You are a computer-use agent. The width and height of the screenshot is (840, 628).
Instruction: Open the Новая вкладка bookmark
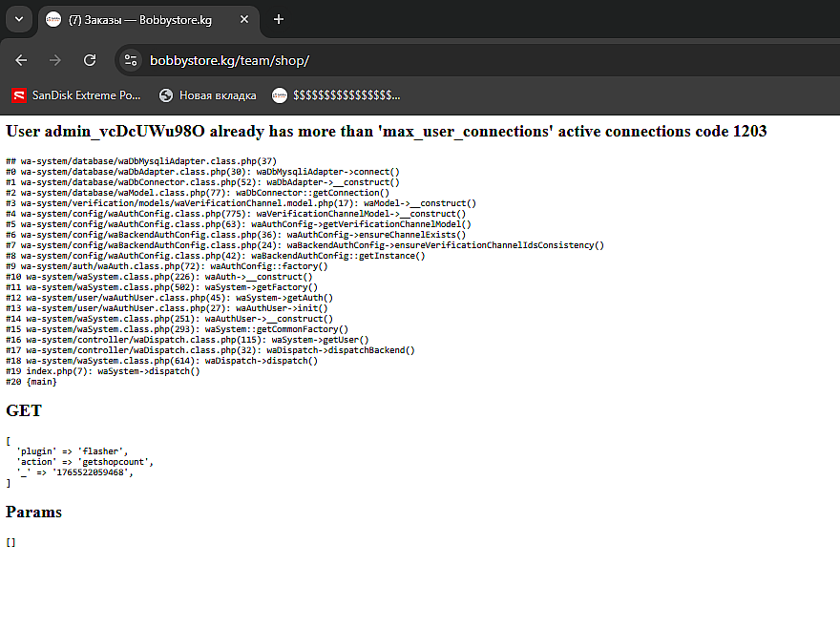(x=217, y=95)
